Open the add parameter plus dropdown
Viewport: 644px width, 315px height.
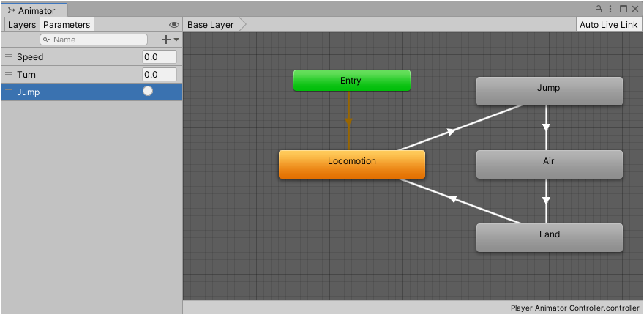pos(170,40)
